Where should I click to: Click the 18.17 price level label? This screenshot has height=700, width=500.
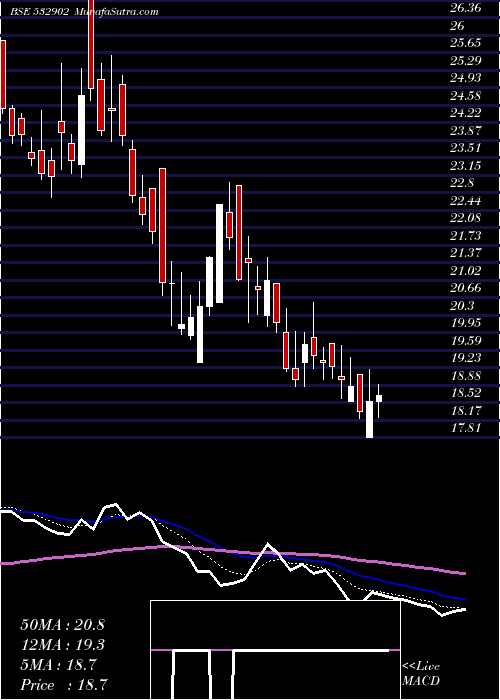tap(466, 411)
